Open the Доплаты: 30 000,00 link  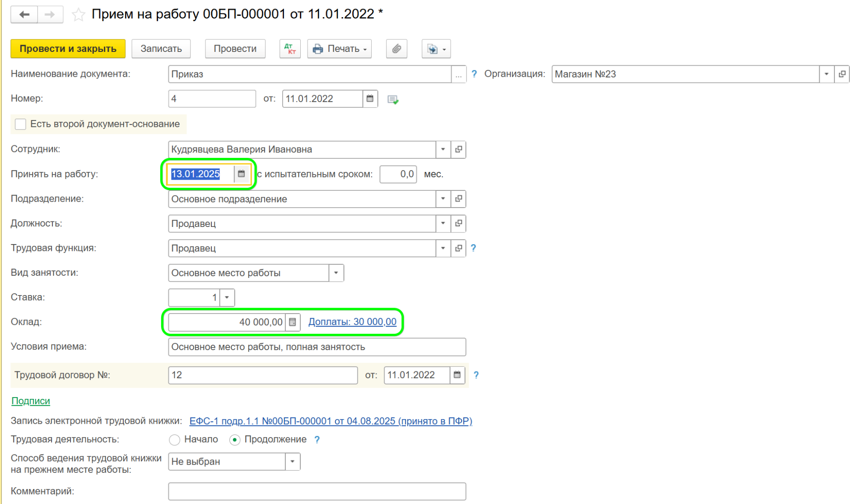pos(352,322)
